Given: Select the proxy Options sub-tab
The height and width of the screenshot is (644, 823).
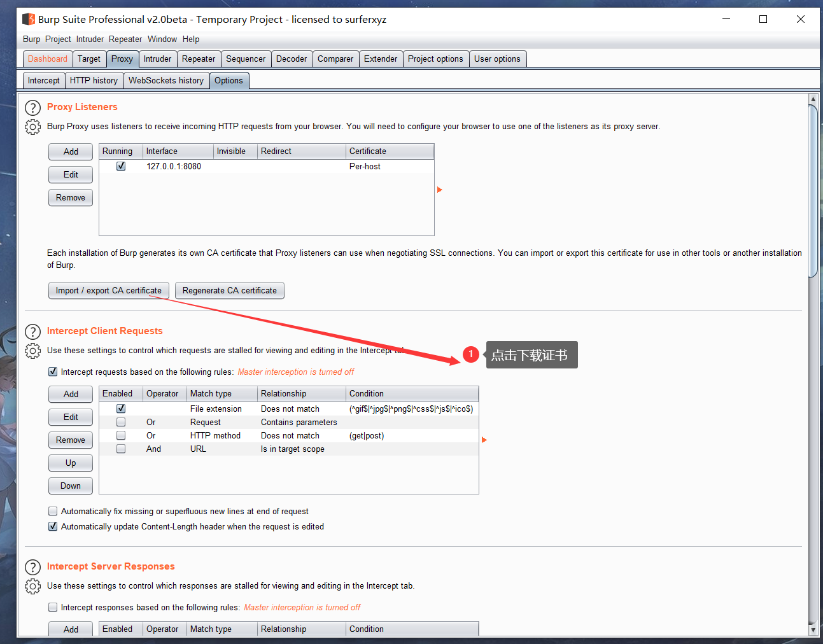Looking at the screenshot, I should pyautogui.click(x=229, y=80).
